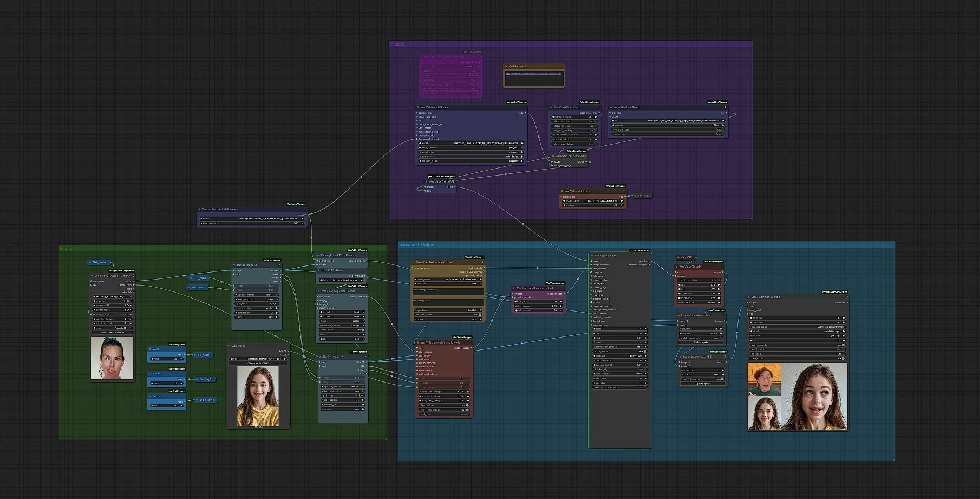Collapse the WanVideo TextEncode Cached node dot
980x499 pixels.
[x=414, y=262]
